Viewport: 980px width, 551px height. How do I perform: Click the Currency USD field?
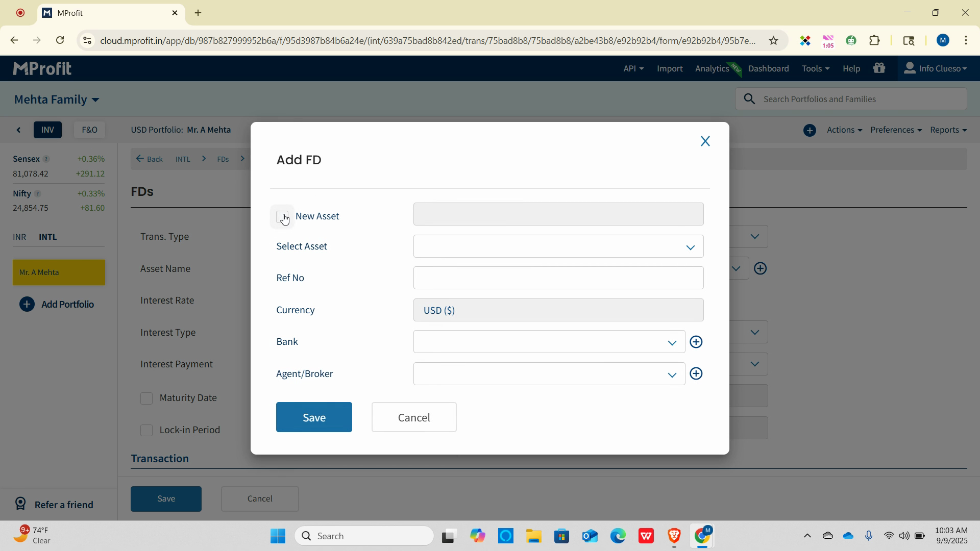pyautogui.click(x=558, y=310)
